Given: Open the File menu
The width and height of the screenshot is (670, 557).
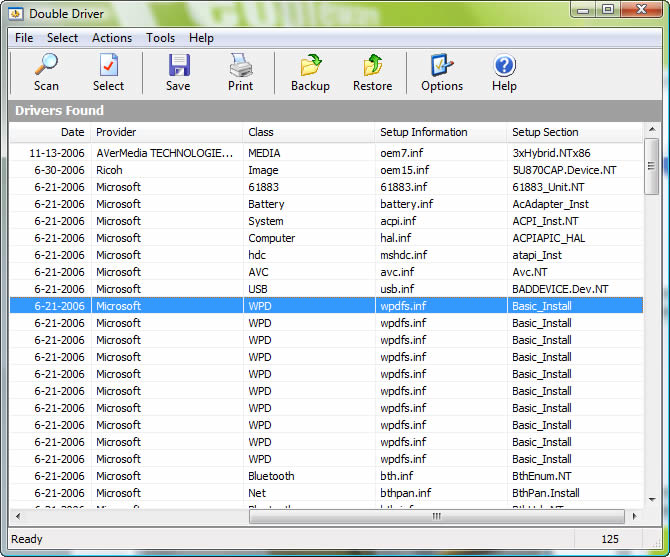Looking at the screenshot, I should click(x=24, y=38).
